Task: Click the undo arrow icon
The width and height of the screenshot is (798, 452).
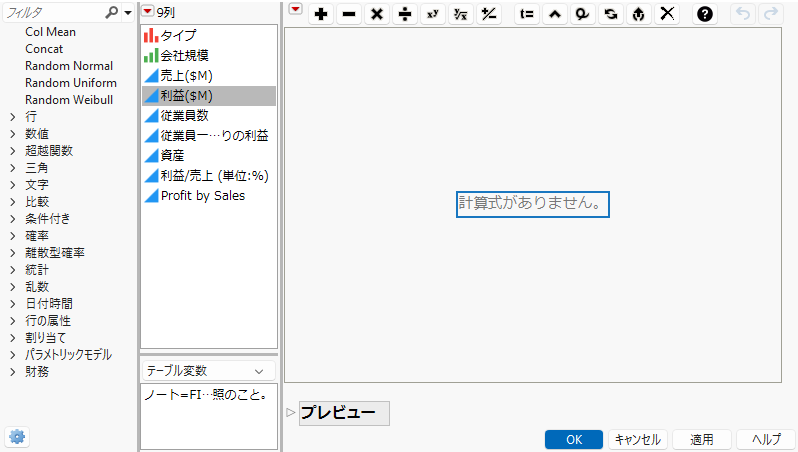Action: (743, 14)
